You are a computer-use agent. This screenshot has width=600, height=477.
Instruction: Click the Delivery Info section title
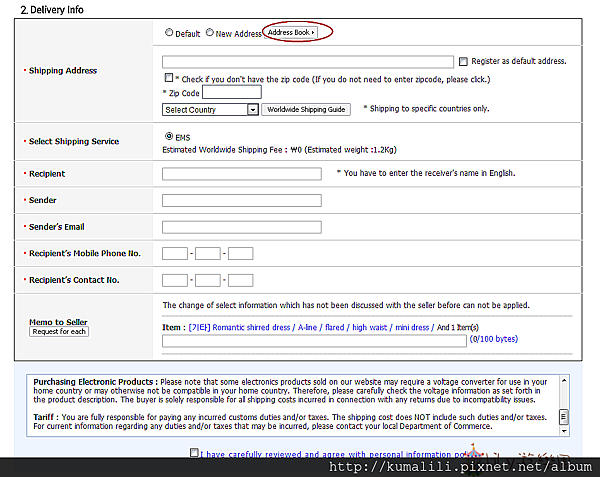(x=52, y=10)
